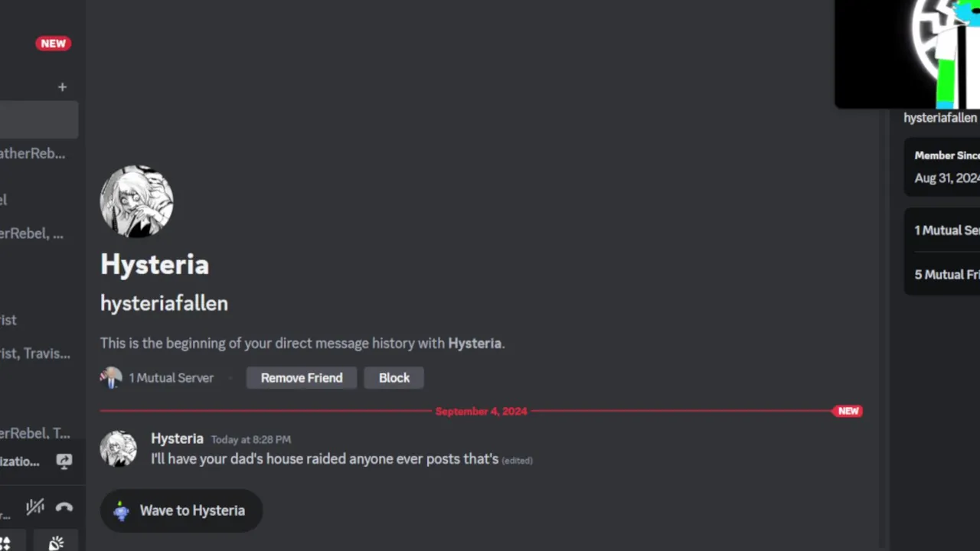Click the create DM plus icon
Viewport: 980px width, 551px height.
[x=62, y=87]
